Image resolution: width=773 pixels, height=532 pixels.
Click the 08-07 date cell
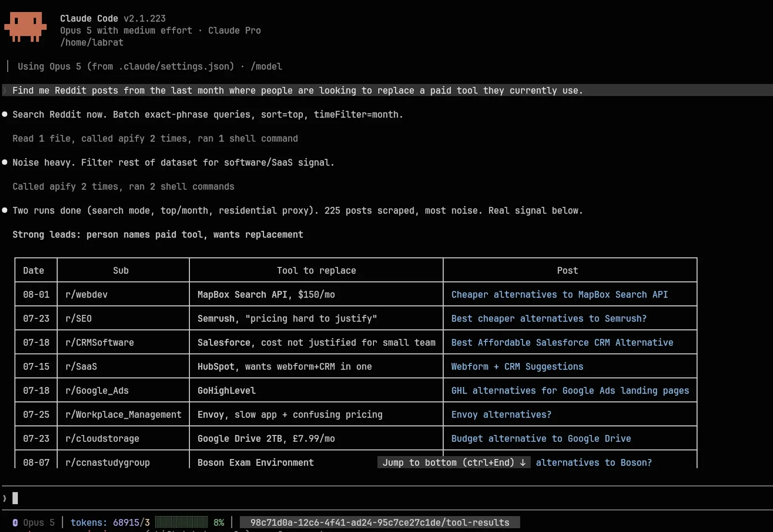[36, 462]
